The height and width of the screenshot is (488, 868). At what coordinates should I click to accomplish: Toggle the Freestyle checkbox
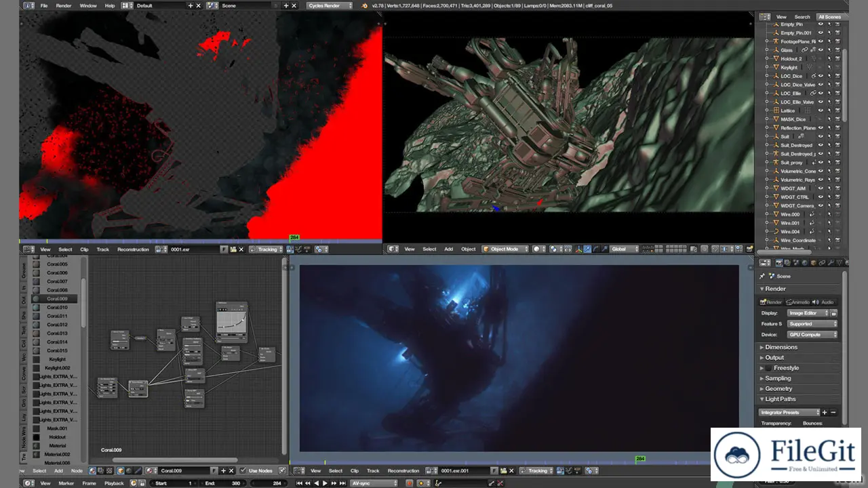[770, 368]
